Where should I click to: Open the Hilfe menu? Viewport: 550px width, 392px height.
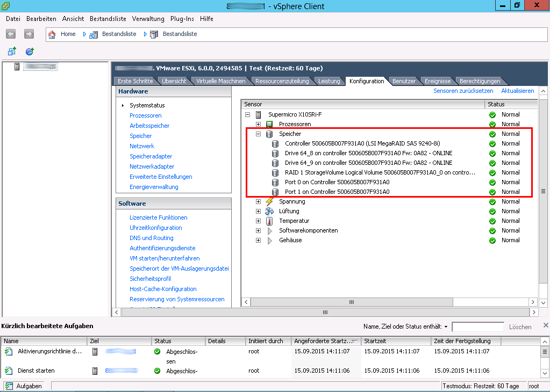pyautogui.click(x=206, y=19)
